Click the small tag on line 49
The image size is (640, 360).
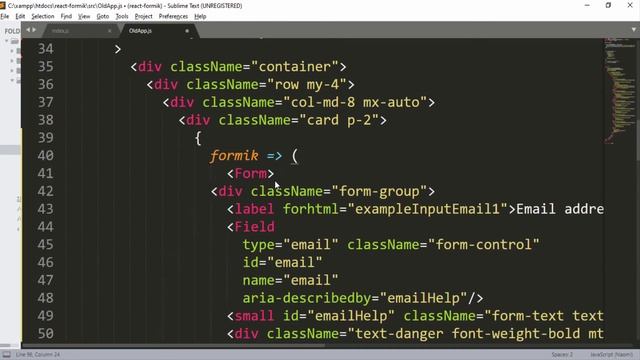tap(254, 316)
